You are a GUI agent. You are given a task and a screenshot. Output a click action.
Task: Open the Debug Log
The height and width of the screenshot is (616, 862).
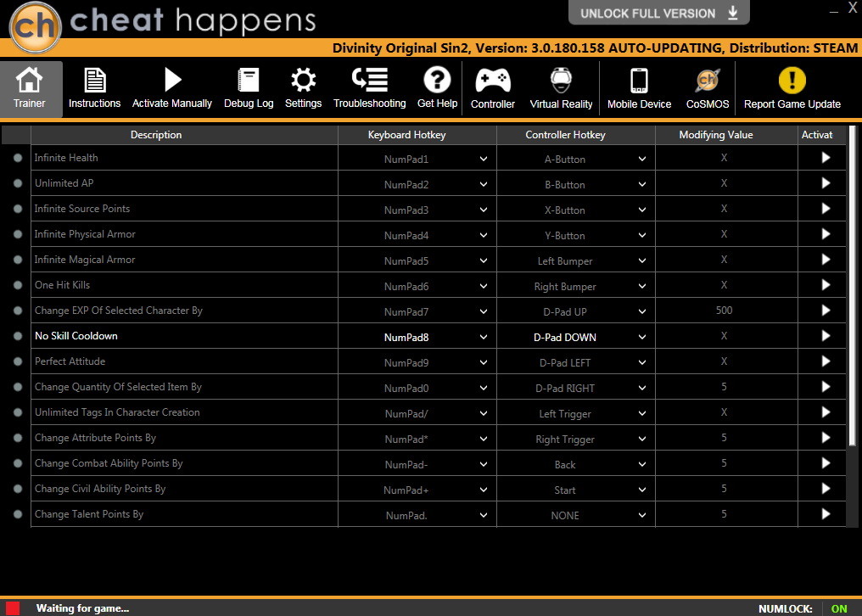[x=249, y=88]
